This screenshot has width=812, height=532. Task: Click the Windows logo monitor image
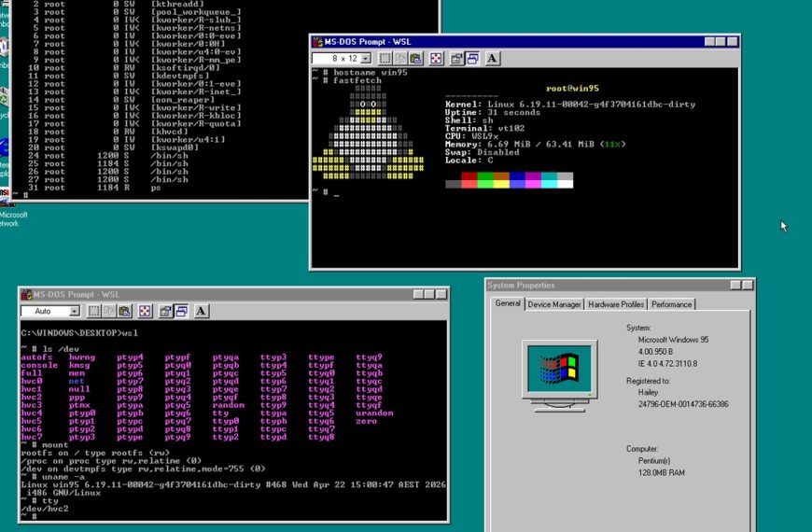pyautogui.click(x=559, y=375)
